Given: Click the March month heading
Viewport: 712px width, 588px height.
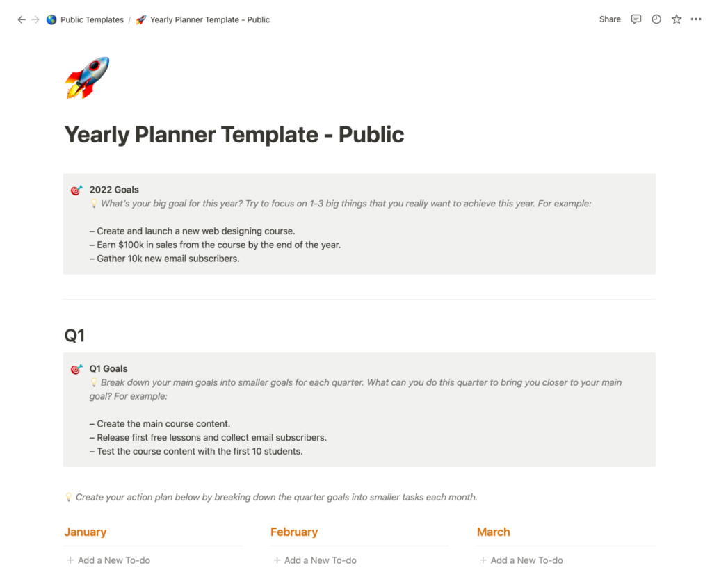Looking at the screenshot, I should pyautogui.click(x=493, y=532).
